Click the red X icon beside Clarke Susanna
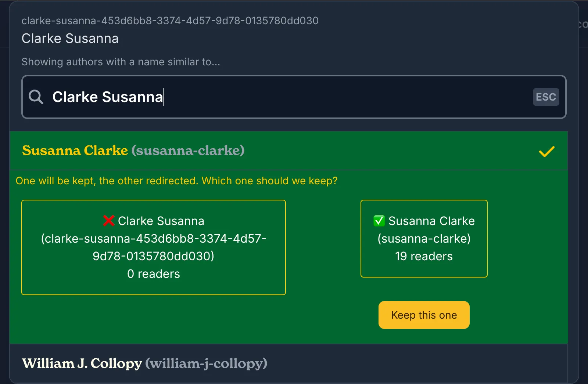The height and width of the screenshot is (384, 588). (x=109, y=221)
